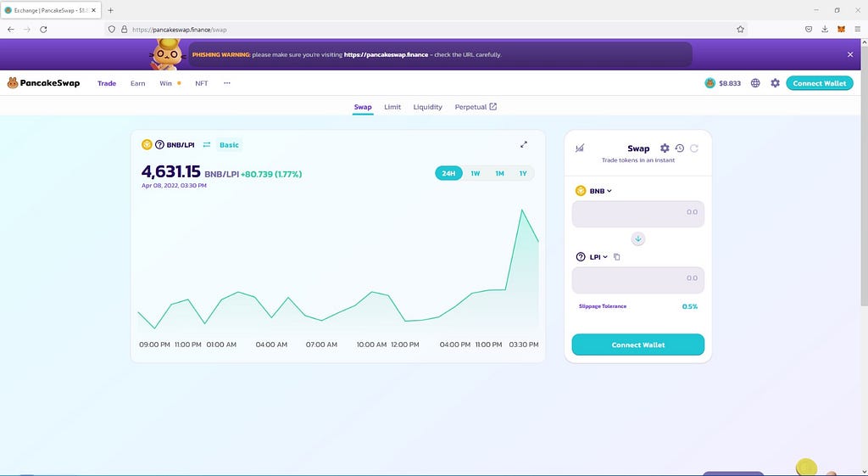Image resolution: width=868 pixels, height=476 pixels.
Task: Swap BNB/LPI pair direction arrows
Action: (207, 144)
